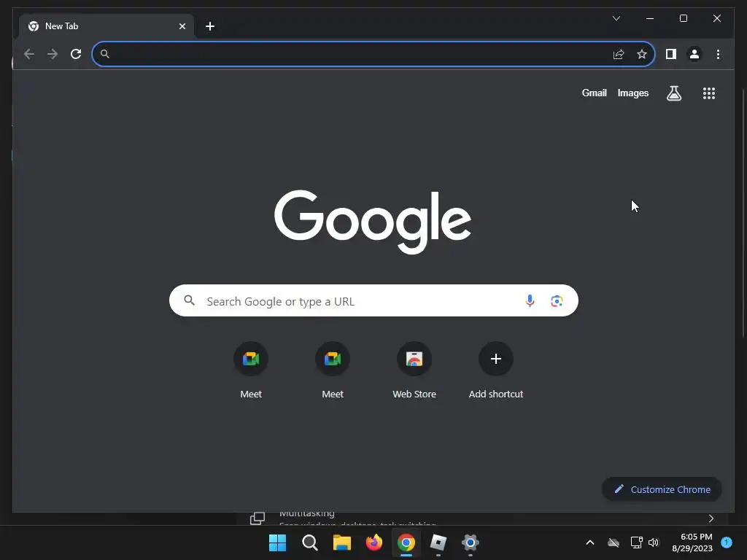Close the New Tab tab
Screen dimensions: 747x560
coord(182,26)
